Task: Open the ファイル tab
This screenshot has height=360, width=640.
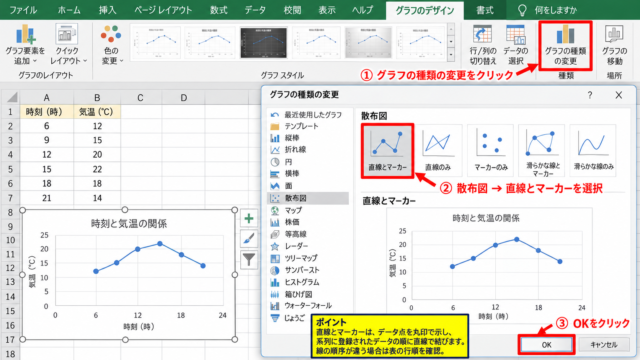Action: click(x=23, y=10)
